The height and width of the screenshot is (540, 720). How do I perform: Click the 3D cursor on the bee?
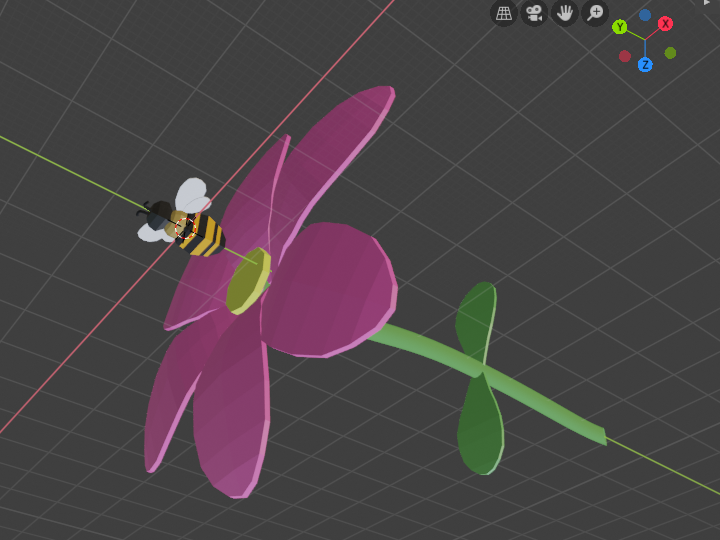[186, 227]
